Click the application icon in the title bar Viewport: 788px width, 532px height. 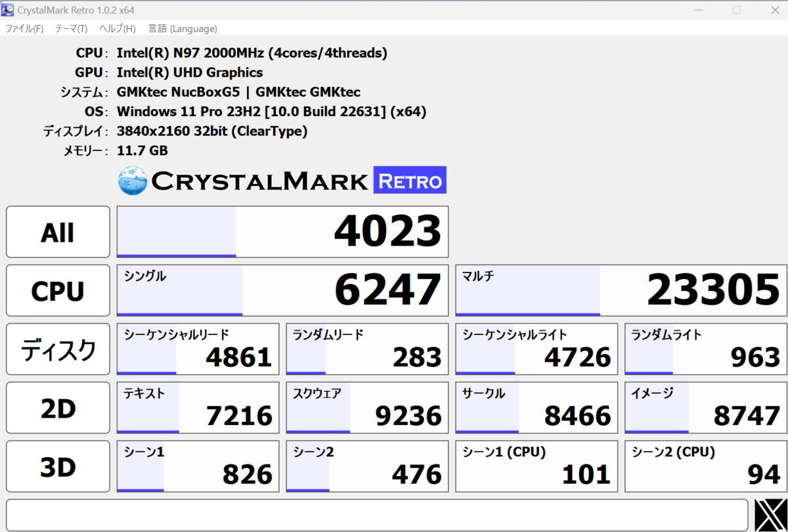7,10
